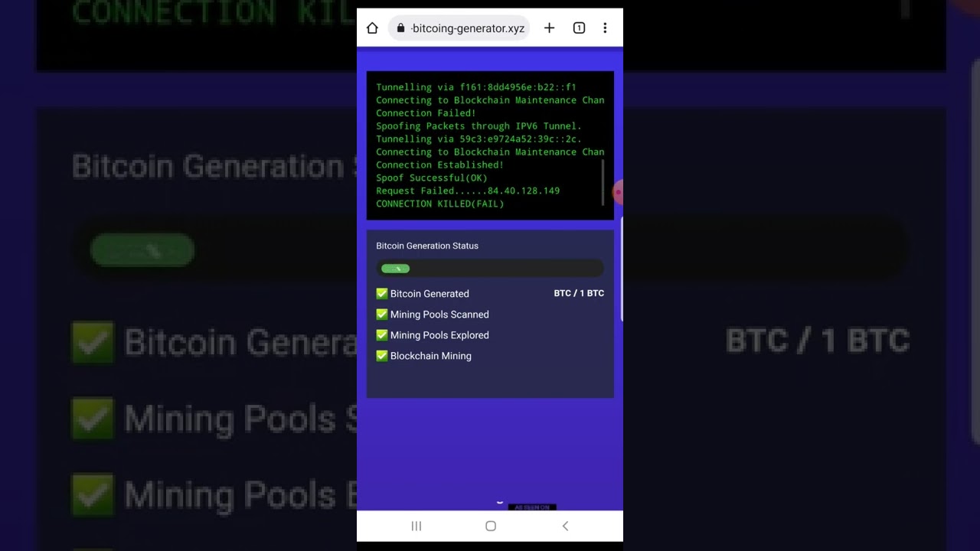Click the Blockchain Mining green checkmark
This screenshot has height=551, width=980.
click(x=382, y=356)
